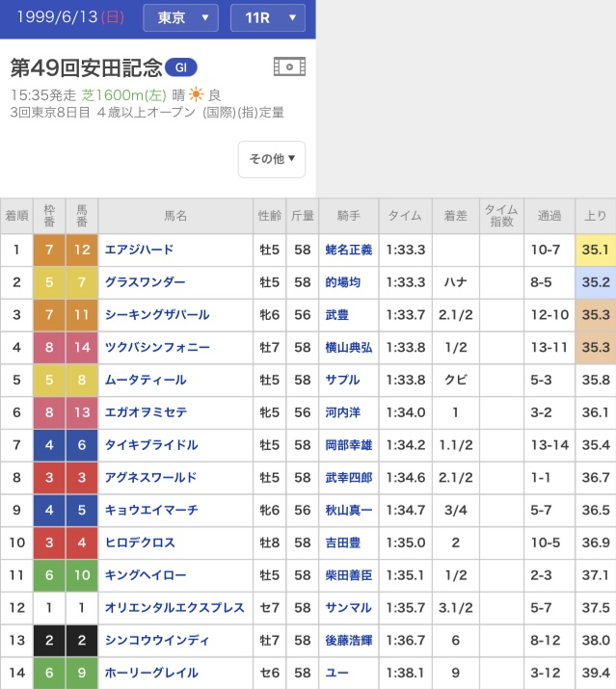Open the 東京 racecourse dropdown
Viewport: 616px width, 689px height.
click(x=182, y=18)
